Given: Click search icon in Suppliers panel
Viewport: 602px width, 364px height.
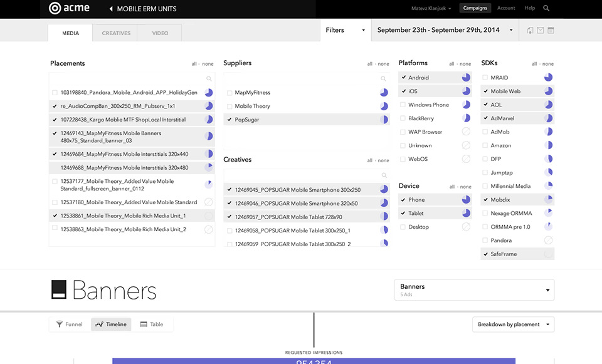Looking at the screenshot, I should point(383,79).
